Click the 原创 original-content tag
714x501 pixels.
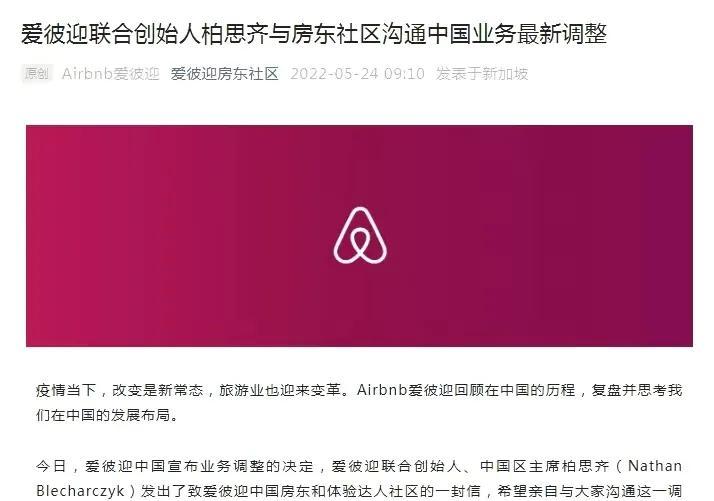tap(37, 73)
